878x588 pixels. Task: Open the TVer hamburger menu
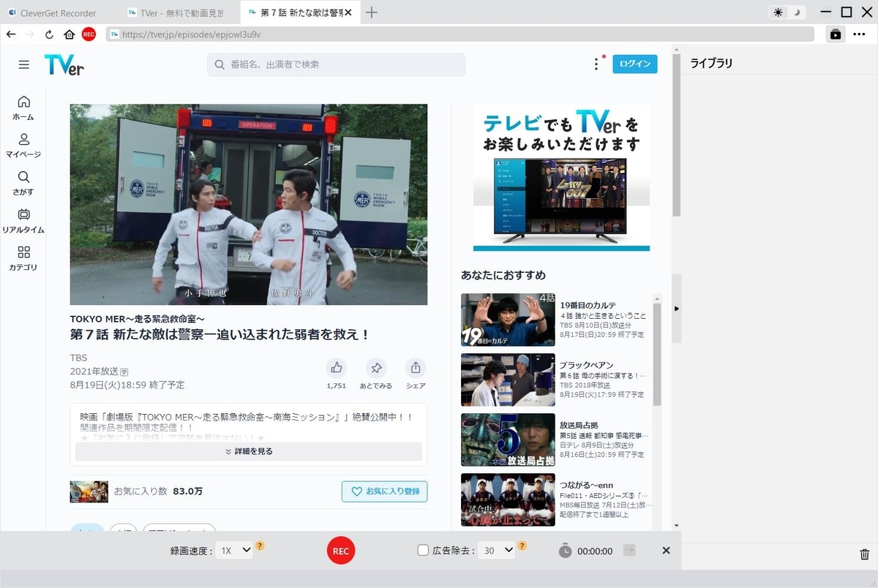point(24,64)
